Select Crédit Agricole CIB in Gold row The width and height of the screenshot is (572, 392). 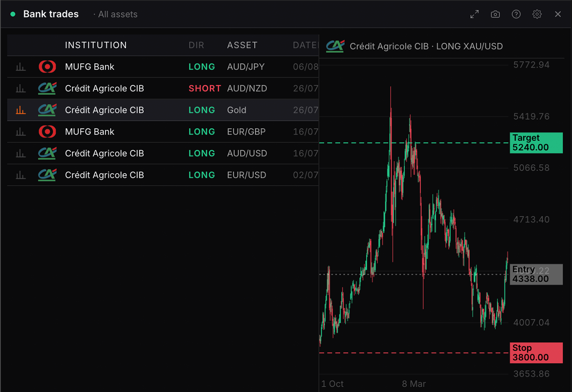(104, 110)
